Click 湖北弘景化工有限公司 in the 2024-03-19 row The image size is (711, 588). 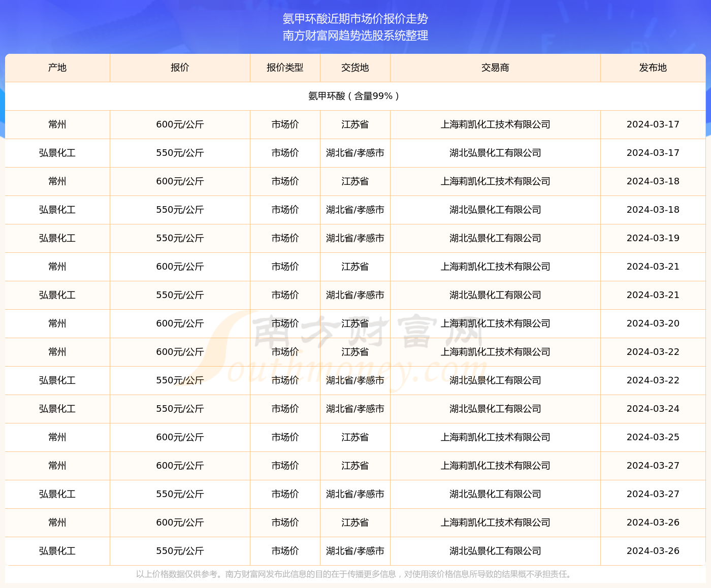[495, 238]
